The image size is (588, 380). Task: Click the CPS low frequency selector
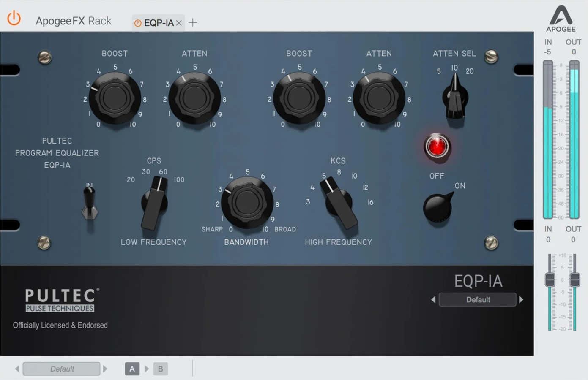click(x=154, y=204)
